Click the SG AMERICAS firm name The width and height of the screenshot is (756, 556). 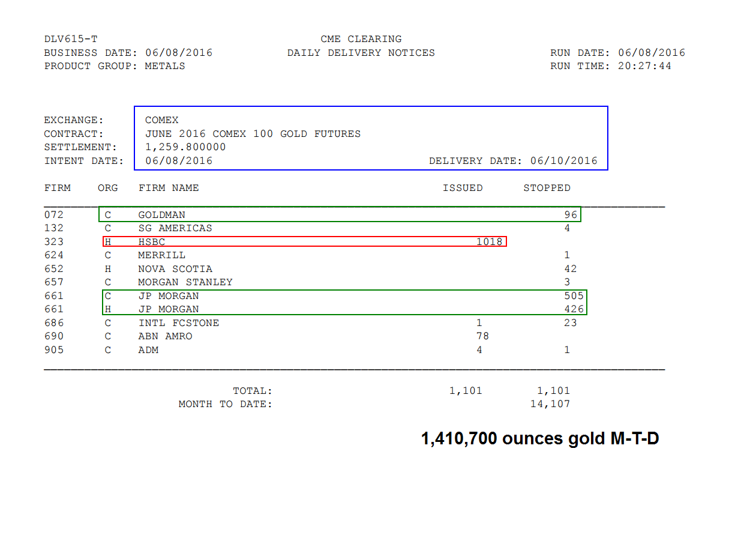pyautogui.click(x=175, y=228)
